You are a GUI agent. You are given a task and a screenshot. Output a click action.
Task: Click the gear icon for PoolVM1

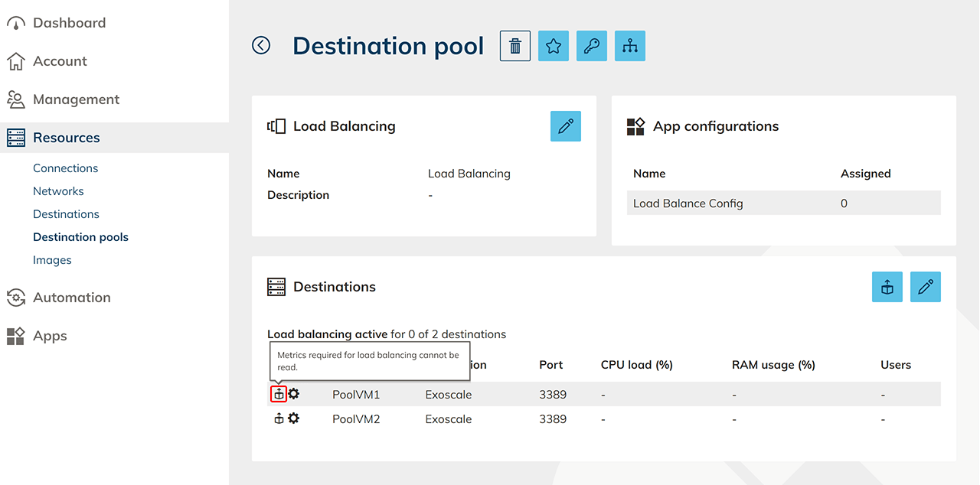coord(294,394)
